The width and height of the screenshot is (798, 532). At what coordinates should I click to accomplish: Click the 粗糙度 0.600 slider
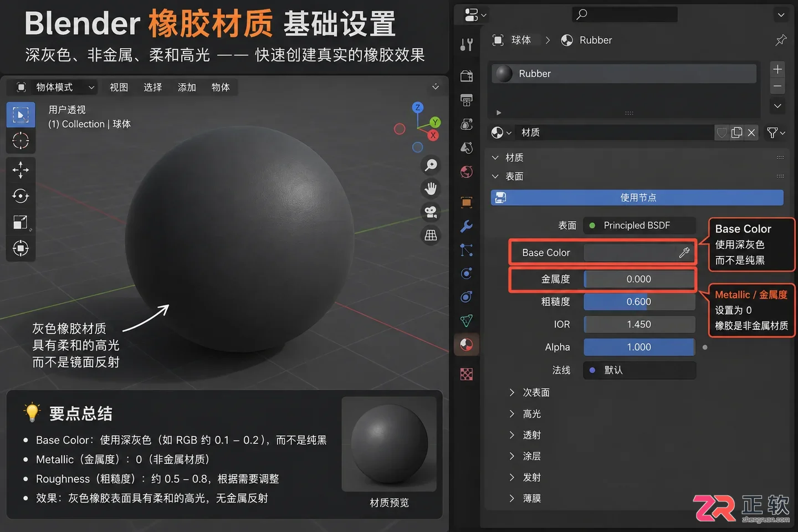click(x=640, y=302)
